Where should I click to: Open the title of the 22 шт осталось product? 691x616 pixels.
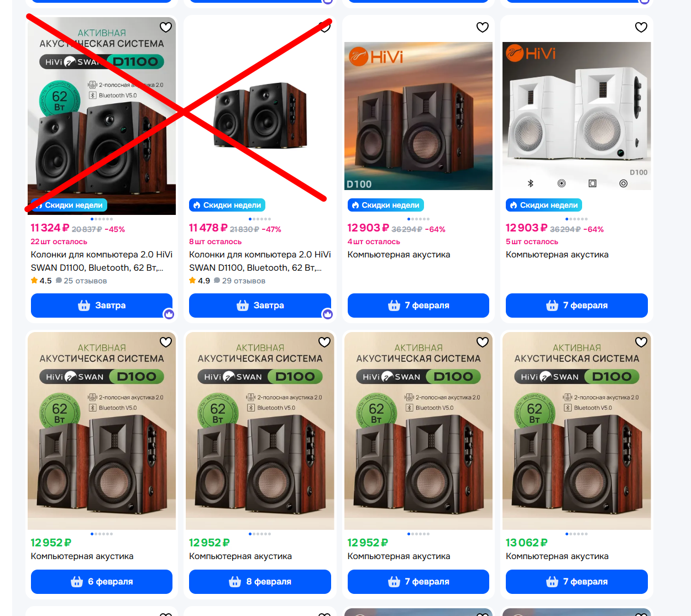102,261
